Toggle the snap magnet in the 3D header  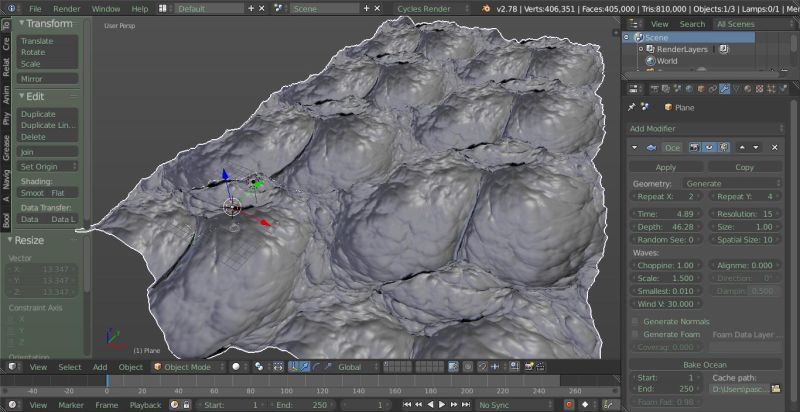[x=482, y=367]
